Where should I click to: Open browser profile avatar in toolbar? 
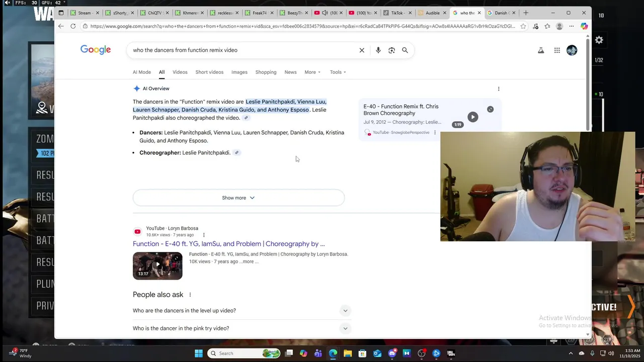(x=559, y=26)
